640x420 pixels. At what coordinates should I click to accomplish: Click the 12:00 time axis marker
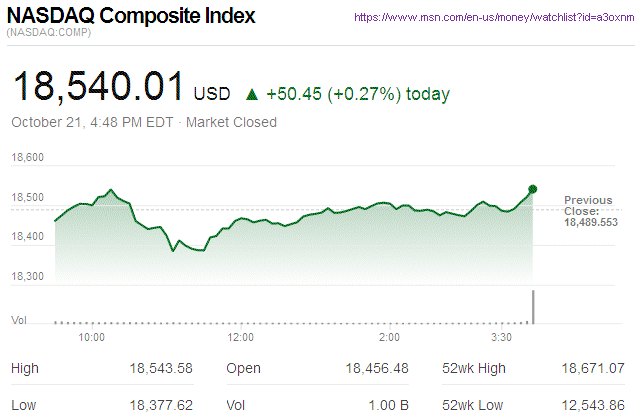click(241, 338)
